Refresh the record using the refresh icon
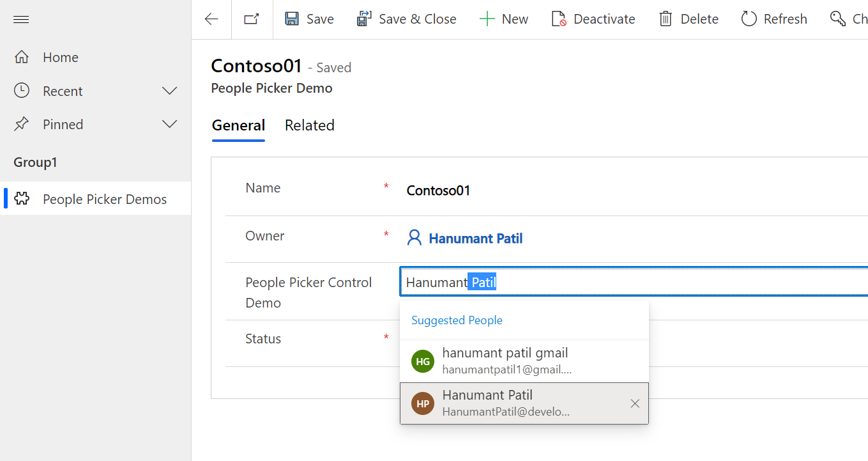The height and width of the screenshot is (461, 868). point(749,19)
